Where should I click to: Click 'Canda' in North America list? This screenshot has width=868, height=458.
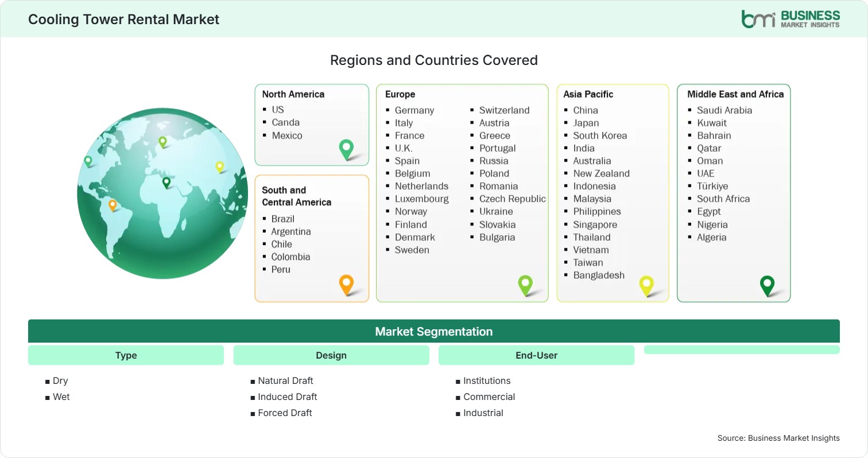[286, 122]
